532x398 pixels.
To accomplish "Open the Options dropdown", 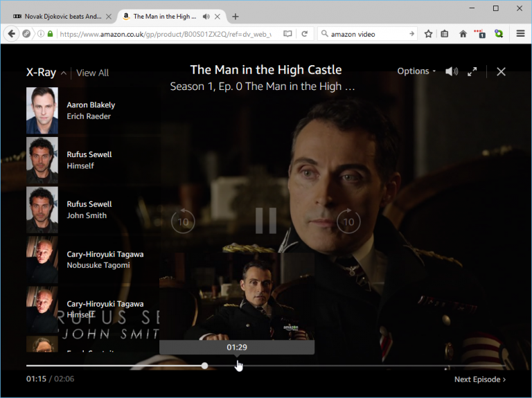I will [416, 71].
